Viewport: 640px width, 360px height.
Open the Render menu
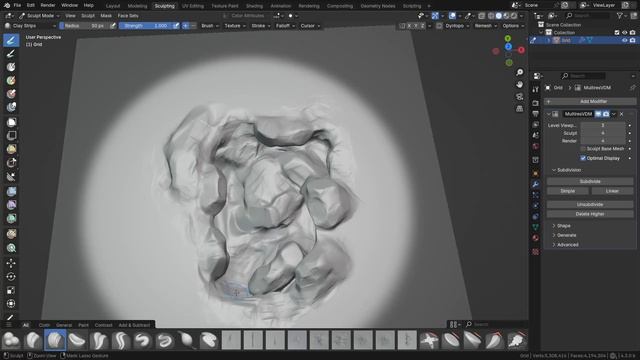[48, 5]
